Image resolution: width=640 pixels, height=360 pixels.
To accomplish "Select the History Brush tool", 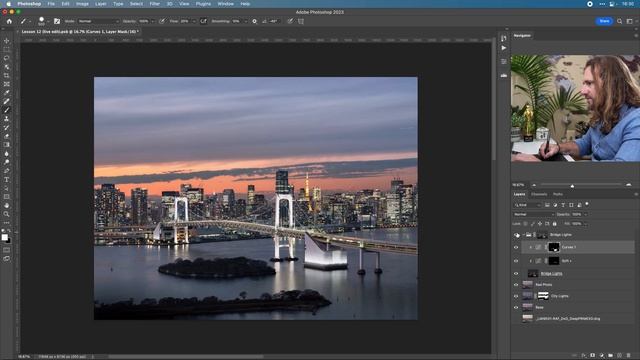I will point(7,127).
